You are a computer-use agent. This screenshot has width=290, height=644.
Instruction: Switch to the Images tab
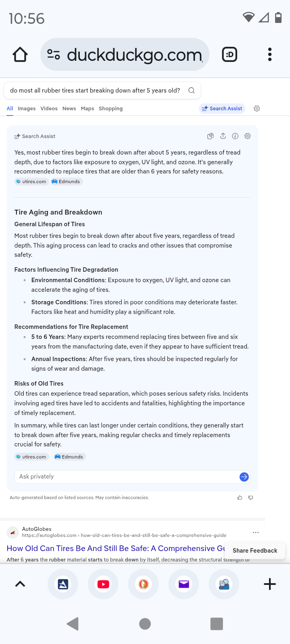27,109
